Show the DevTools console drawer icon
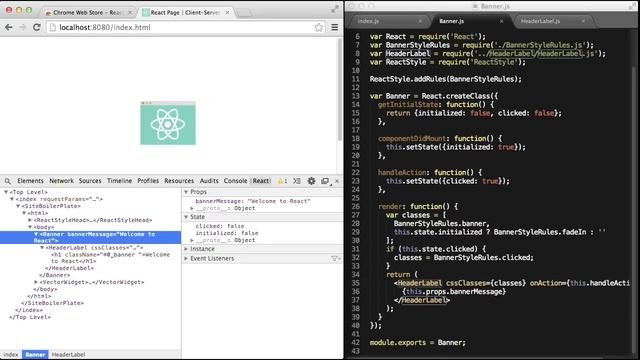 coord(297,181)
